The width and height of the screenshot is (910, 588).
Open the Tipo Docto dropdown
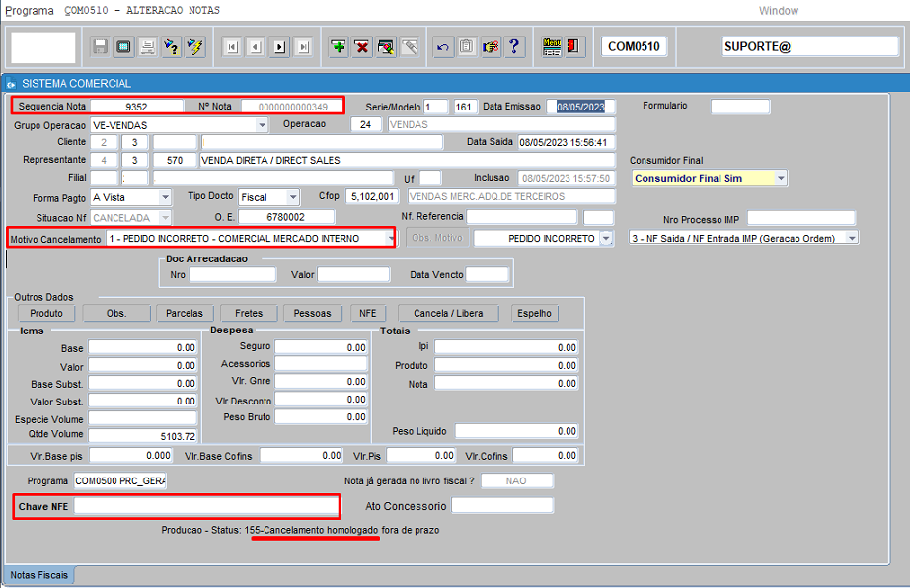pyautogui.click(x=293, y=197)
